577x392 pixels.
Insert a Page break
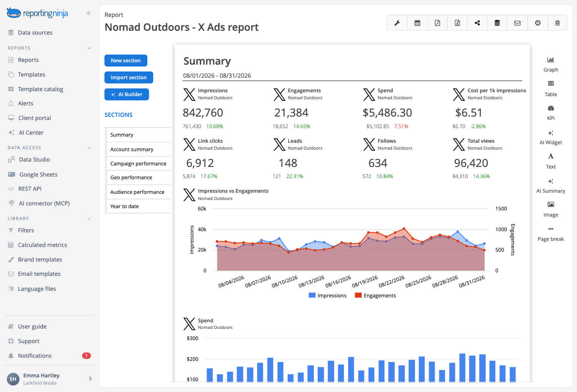click(x=551, y=234)
